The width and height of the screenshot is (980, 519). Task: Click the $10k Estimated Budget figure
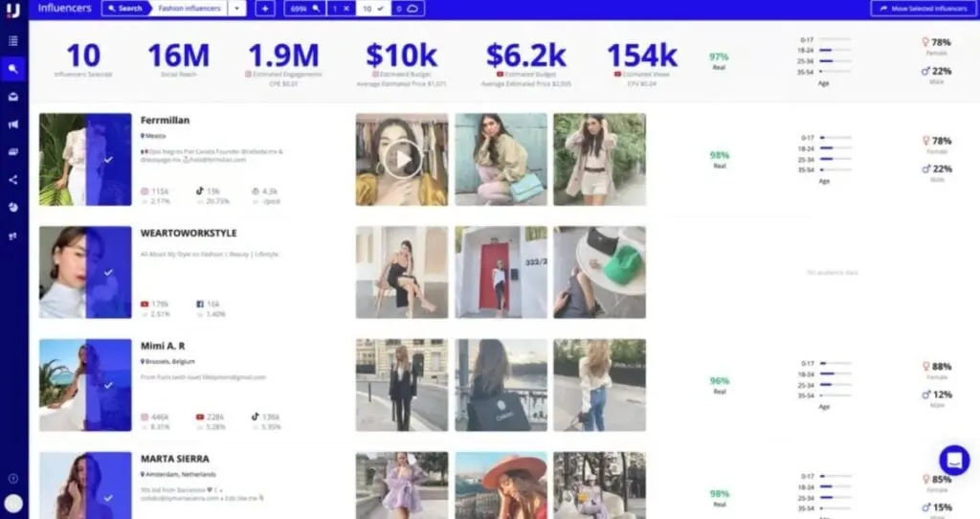tap(401, 56)
